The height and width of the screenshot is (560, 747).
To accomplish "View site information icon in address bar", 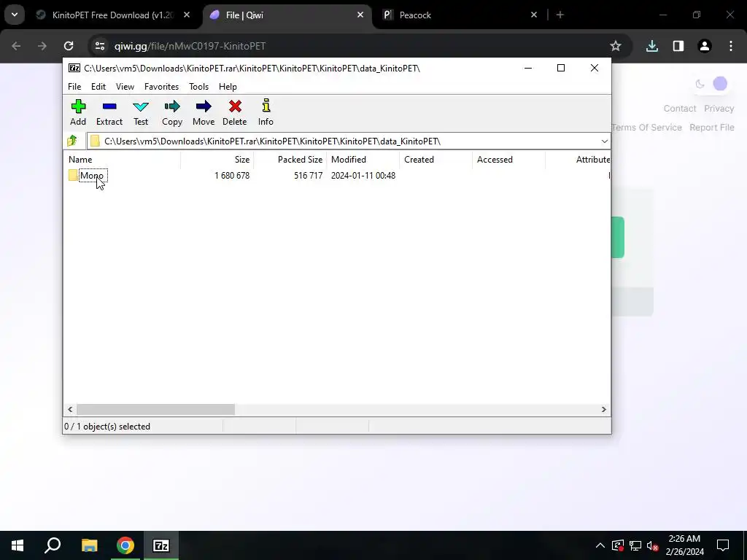I will click(x=99, y=46).
